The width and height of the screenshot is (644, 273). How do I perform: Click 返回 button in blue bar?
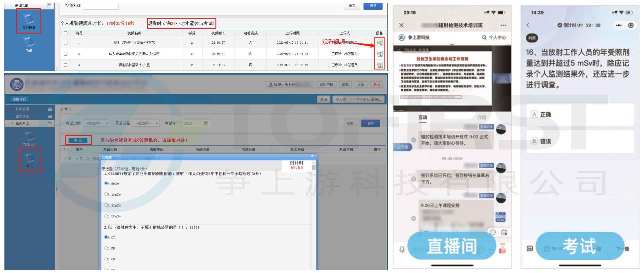(323, 99)
